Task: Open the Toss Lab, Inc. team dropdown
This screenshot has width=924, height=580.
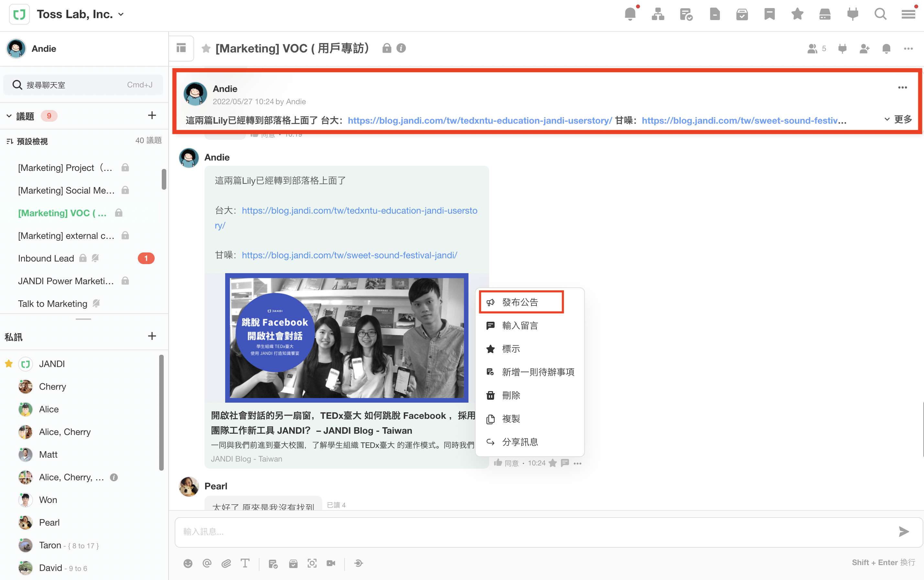Action: tap(121, 15)
